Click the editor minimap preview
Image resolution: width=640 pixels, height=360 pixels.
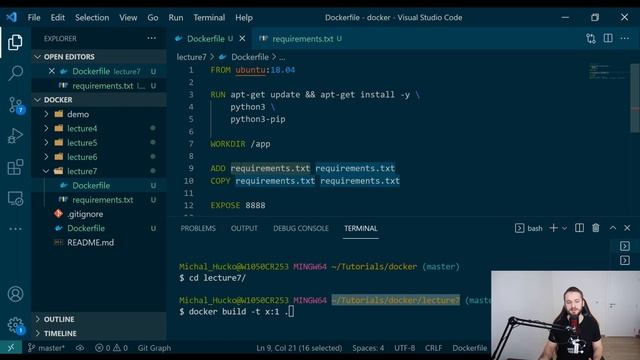[x=608, y=73]
